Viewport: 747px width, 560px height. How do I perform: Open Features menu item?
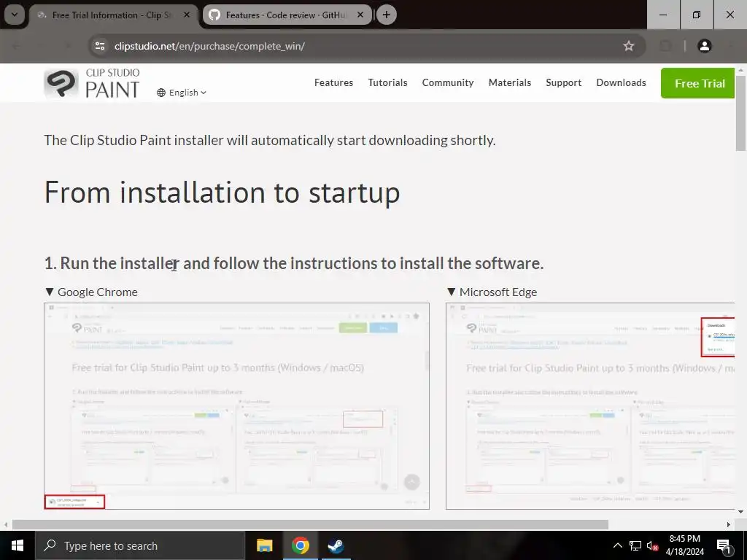(333, 83)
